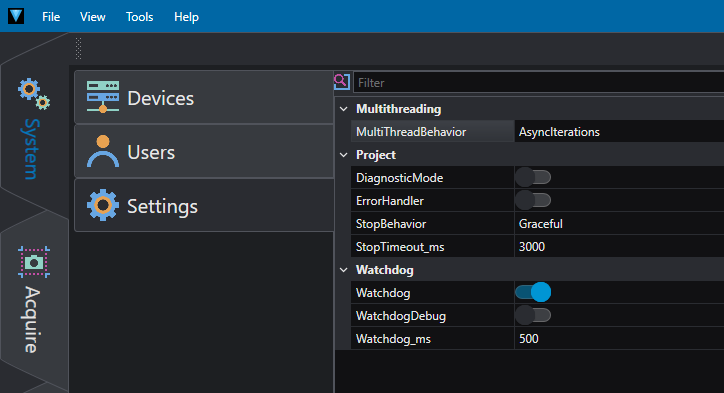Disable the Watchdog toggle

coord(533,292)
